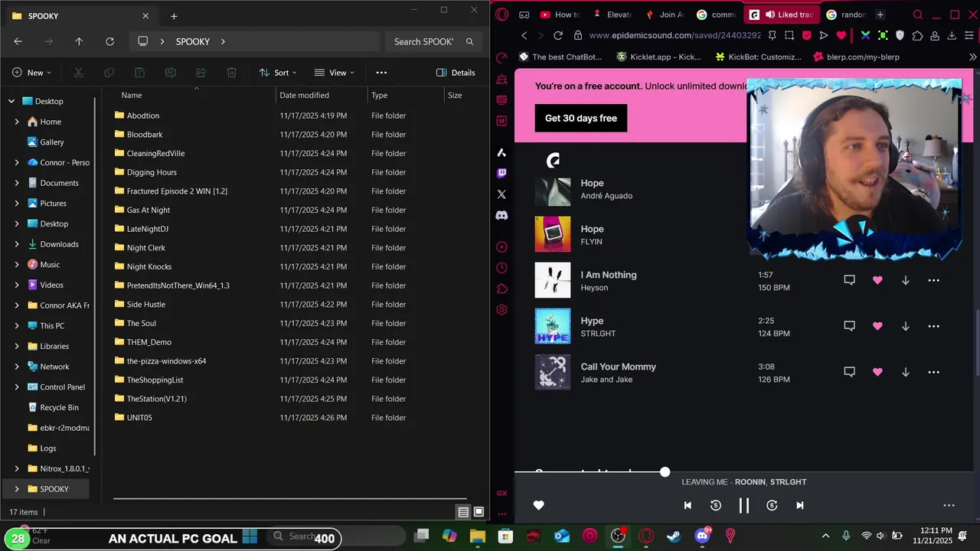Screen dimensions: 980x551
Task: Open player more options menu
Action: pos(949,505)
